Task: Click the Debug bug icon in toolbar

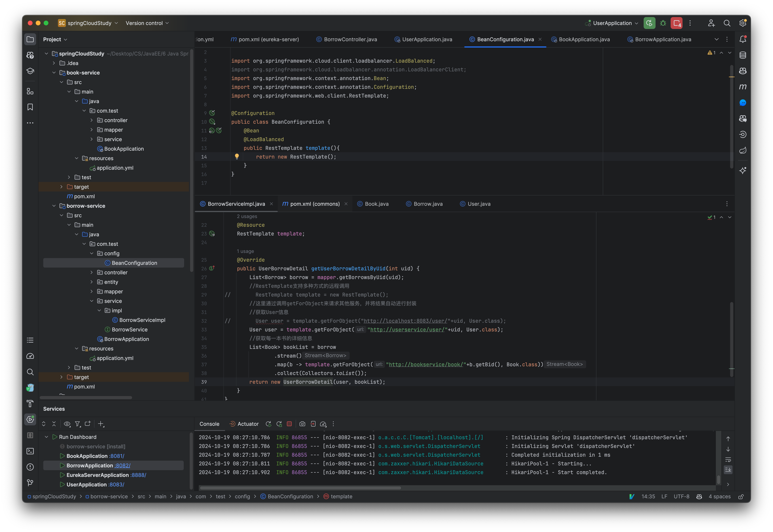Action: 663,23
